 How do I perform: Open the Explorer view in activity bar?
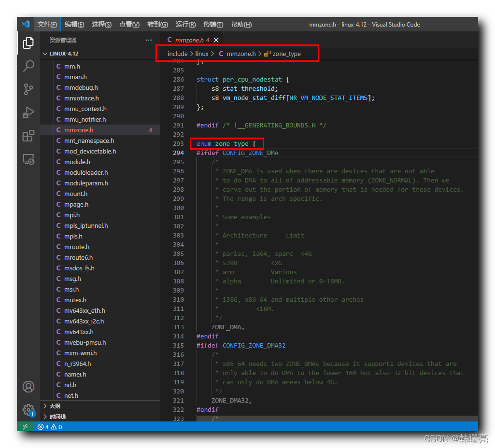(28, 43)
